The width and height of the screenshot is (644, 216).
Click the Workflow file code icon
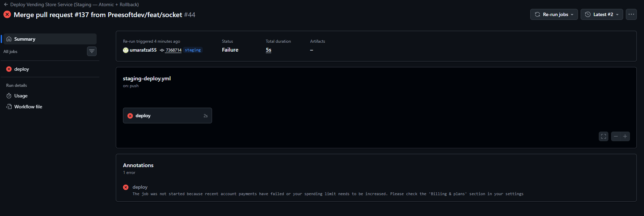[x=9, y=107]
